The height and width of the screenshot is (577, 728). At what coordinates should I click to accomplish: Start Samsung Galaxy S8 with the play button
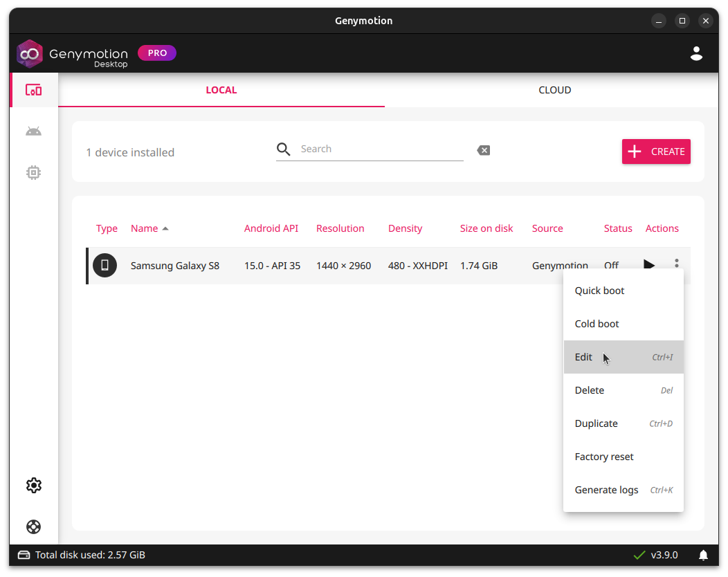648,264
